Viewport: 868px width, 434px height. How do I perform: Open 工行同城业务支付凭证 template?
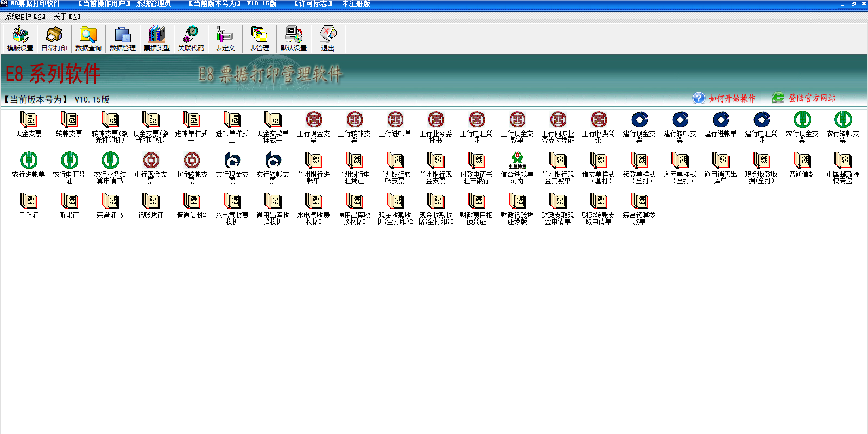click(558, 127)
